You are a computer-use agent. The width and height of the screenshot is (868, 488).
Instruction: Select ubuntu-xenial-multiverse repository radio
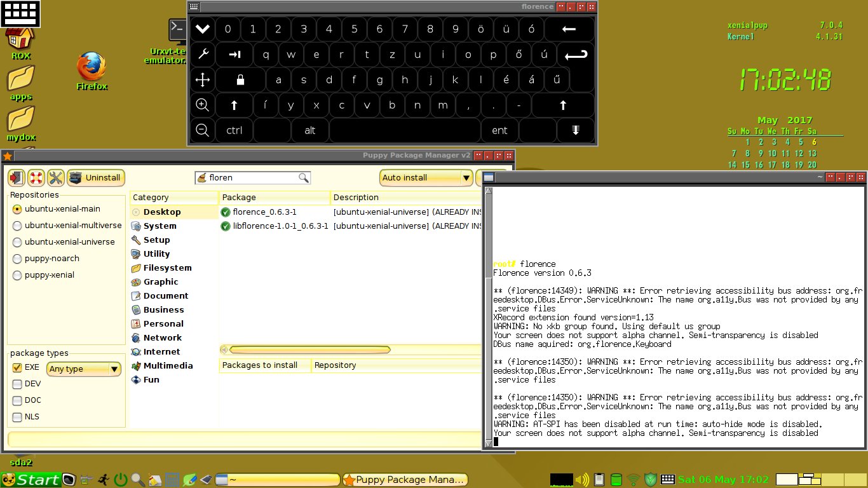[x=17, y=226]
